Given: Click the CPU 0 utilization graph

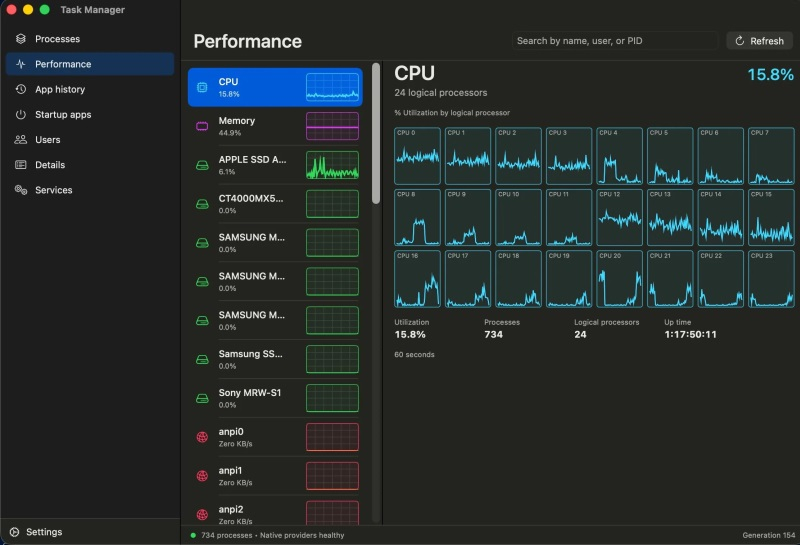Looking at the screenshot, I should (417, 156).
